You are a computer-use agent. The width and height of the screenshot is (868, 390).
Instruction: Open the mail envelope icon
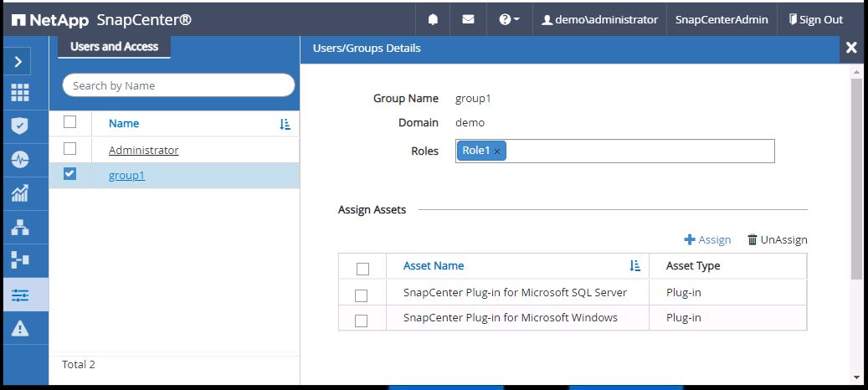(x=468, y=19)
